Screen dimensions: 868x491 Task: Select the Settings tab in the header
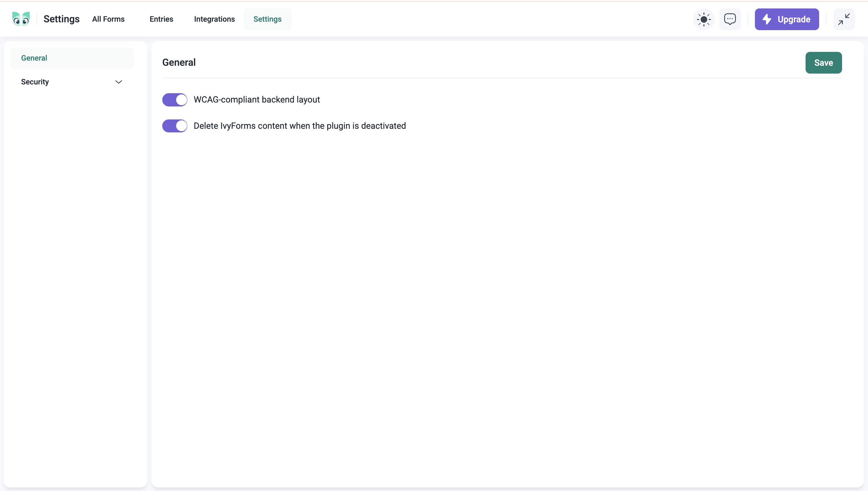(x=268, y=19)
